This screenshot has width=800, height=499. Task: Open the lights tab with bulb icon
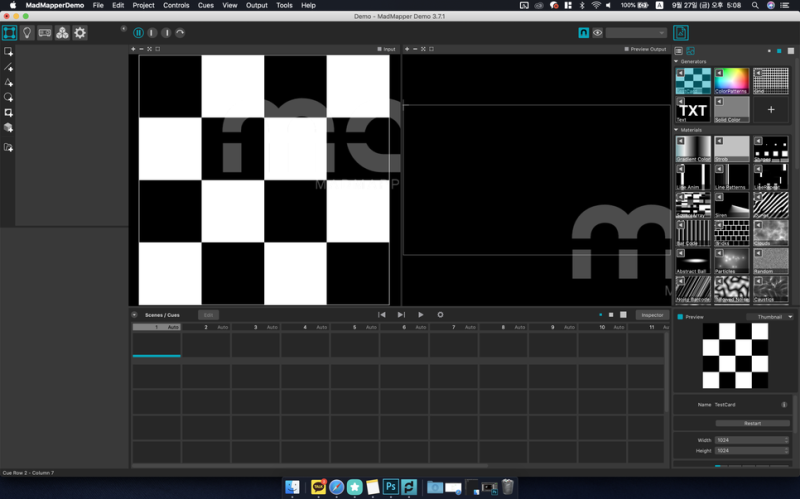click(27, 33)
